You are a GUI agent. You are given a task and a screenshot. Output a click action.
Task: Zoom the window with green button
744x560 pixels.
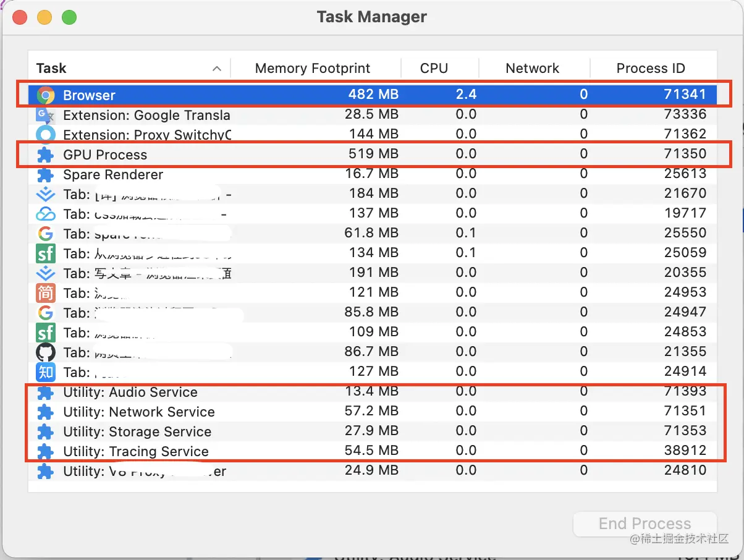[69, 17]
